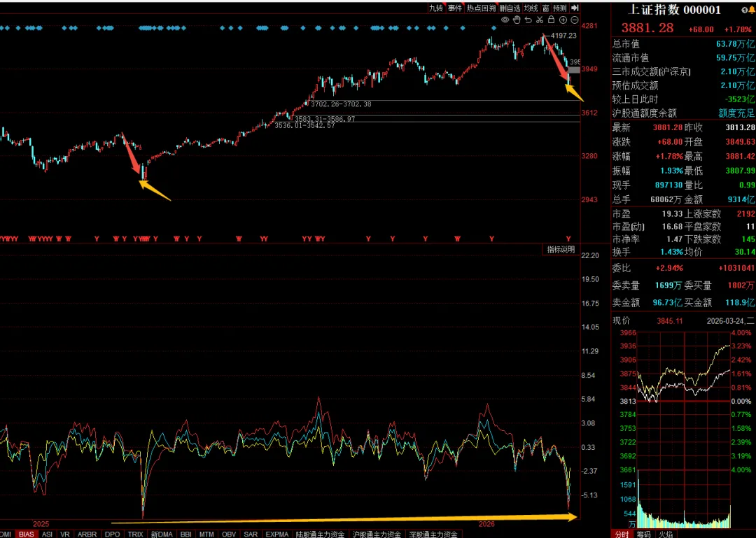The height and width of the screenshot is (538, 756).
Task: Click the 上证指数 000001 title
Action: (674, 10)
